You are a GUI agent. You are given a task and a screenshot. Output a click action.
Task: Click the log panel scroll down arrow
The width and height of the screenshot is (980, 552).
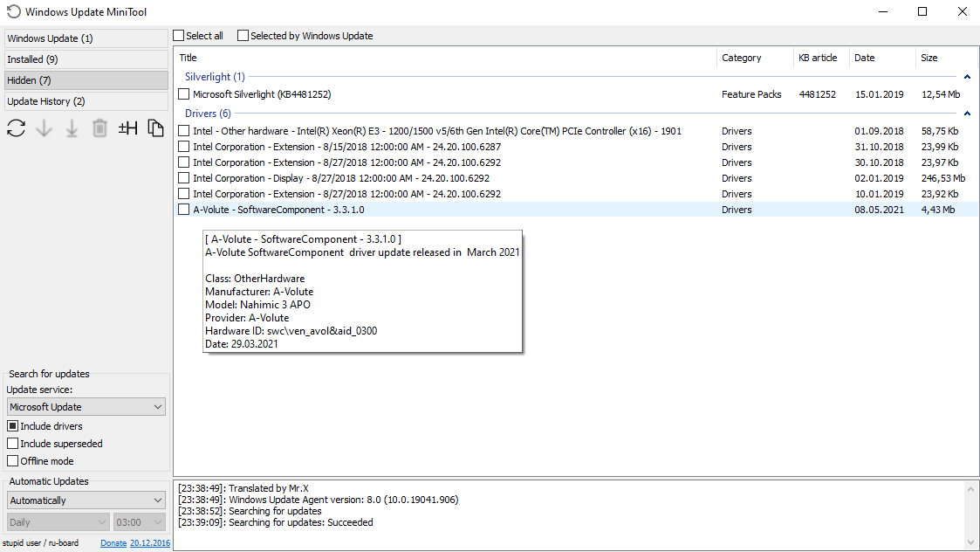click(x=970, y=542)
